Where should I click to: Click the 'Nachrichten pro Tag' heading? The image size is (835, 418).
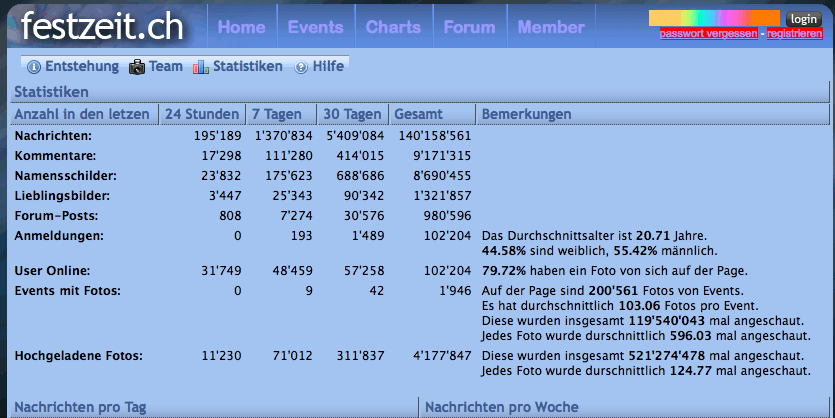click(80, 407)
